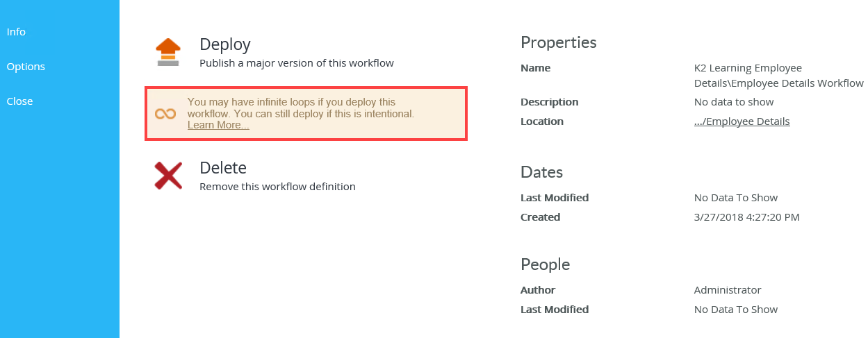Click the red X Delete icon
Screen dimensions: 868x338
168,176
